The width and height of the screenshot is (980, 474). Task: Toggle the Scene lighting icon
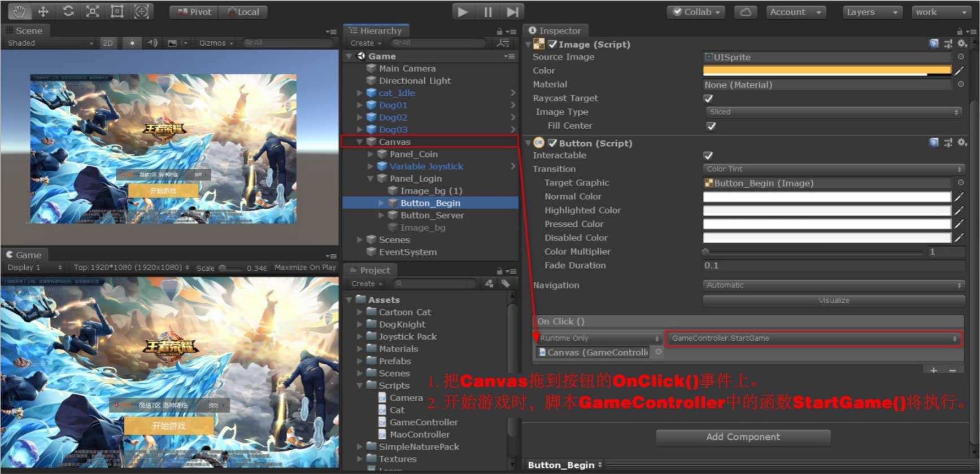pyautogui.click(x=132, y=43)
